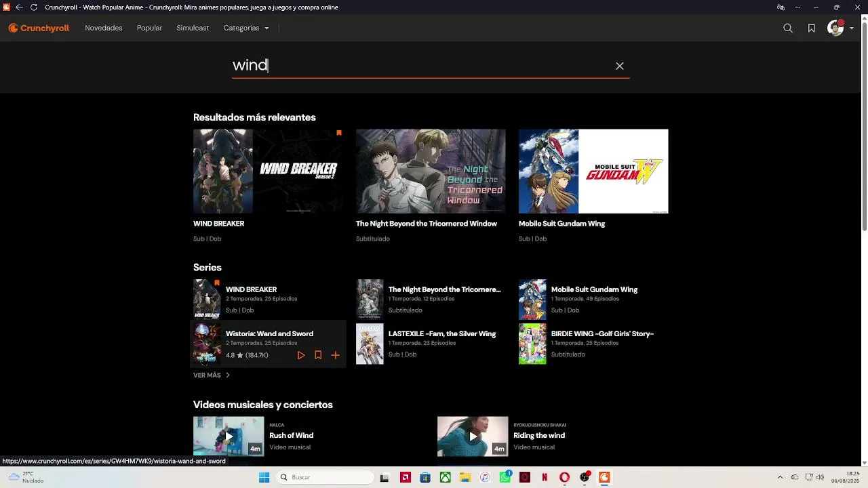Open OBS Studio from the taskbar
The image size is (868, 488).
(585, 477)
